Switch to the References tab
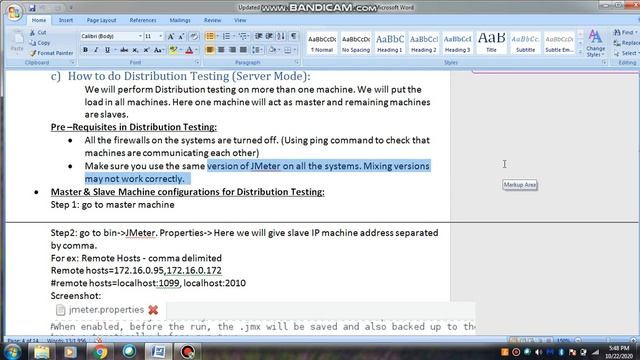 (x=143, y=20)
